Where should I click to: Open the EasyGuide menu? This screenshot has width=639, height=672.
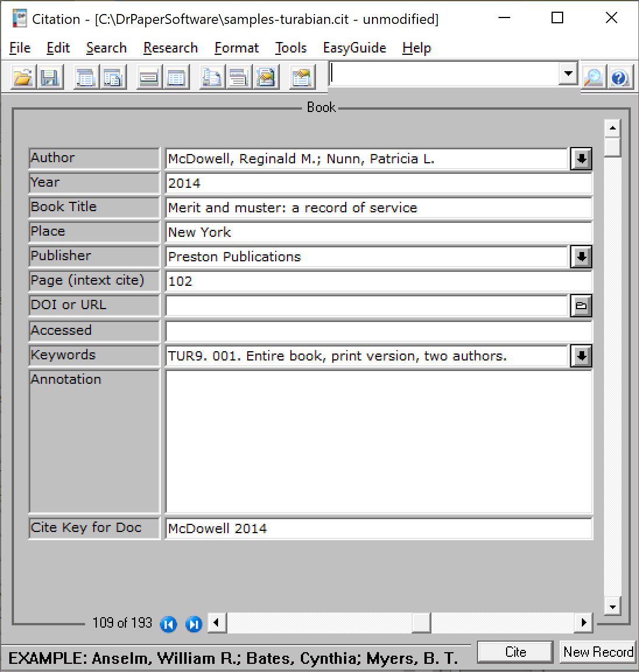click(354, 48)
